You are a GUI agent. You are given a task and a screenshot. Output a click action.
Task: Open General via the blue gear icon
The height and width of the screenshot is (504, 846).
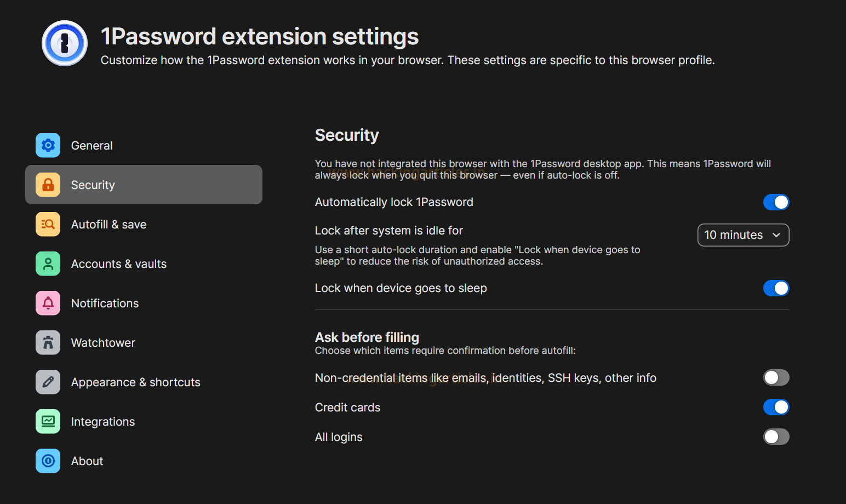[48, 145]
